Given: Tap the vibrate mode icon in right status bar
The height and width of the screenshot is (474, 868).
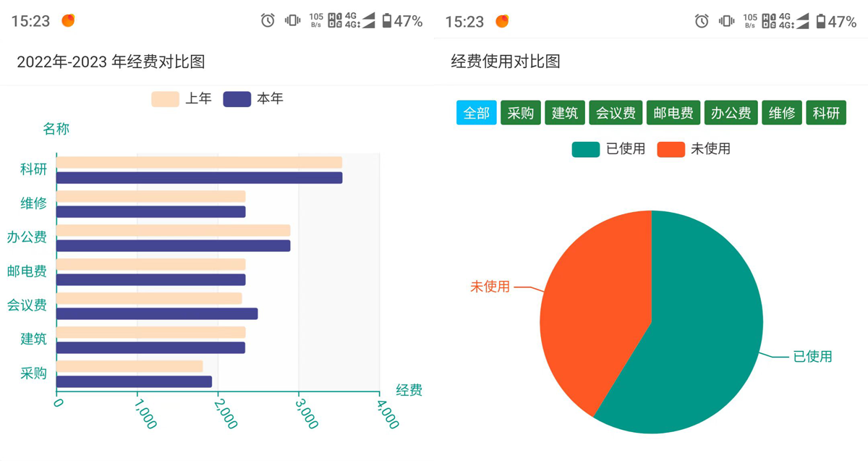Looking at the screenshot, I should [726, 21].
